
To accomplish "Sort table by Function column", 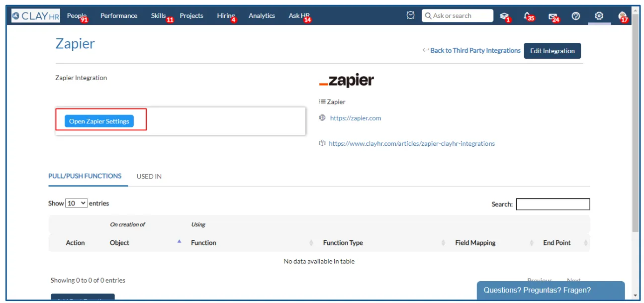I will [x=252, y=242].
